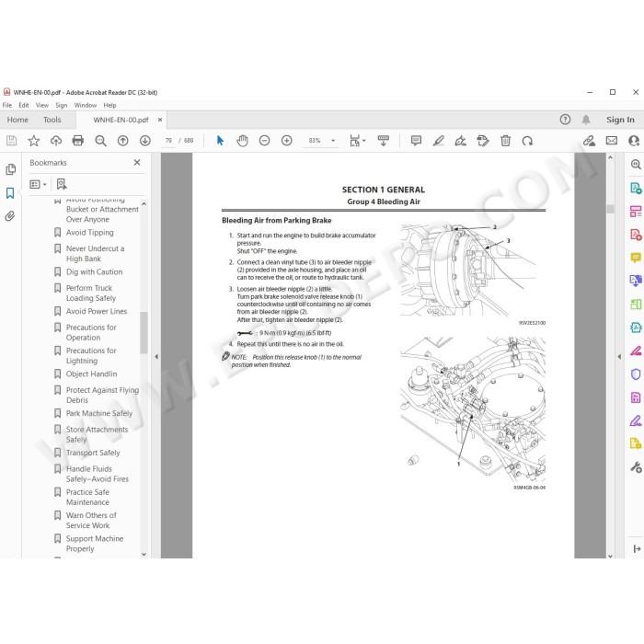Screen dimensions: 644x644
Task: Open bookmarks options dropdown menu
Action: (38, 184)
